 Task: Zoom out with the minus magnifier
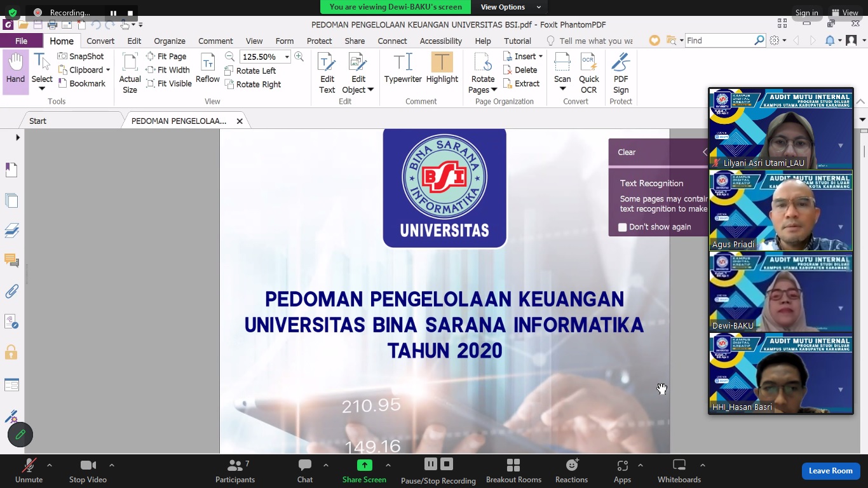click(x=229, y=57)
